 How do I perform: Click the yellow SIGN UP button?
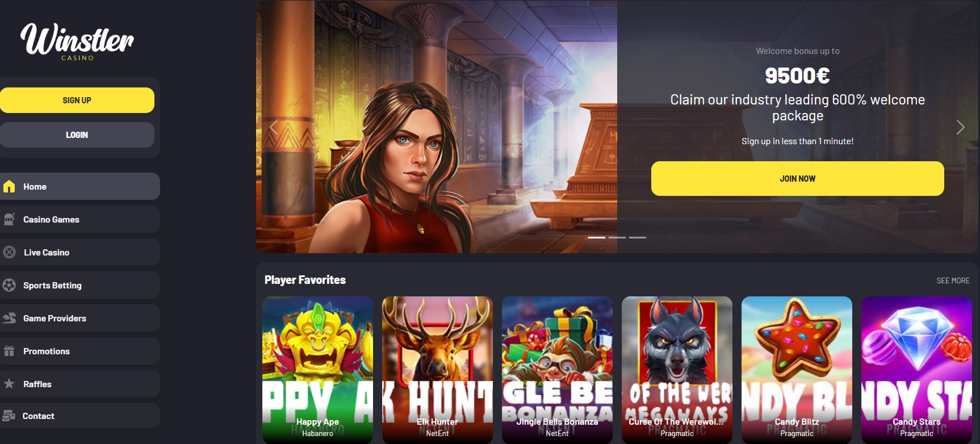click(77, 100)
